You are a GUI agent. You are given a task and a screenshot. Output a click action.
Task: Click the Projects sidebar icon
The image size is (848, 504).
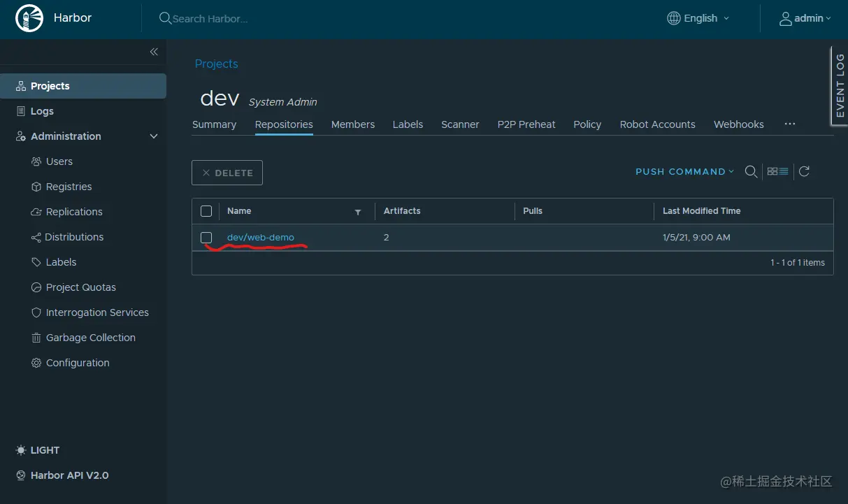tap(21, 86)
